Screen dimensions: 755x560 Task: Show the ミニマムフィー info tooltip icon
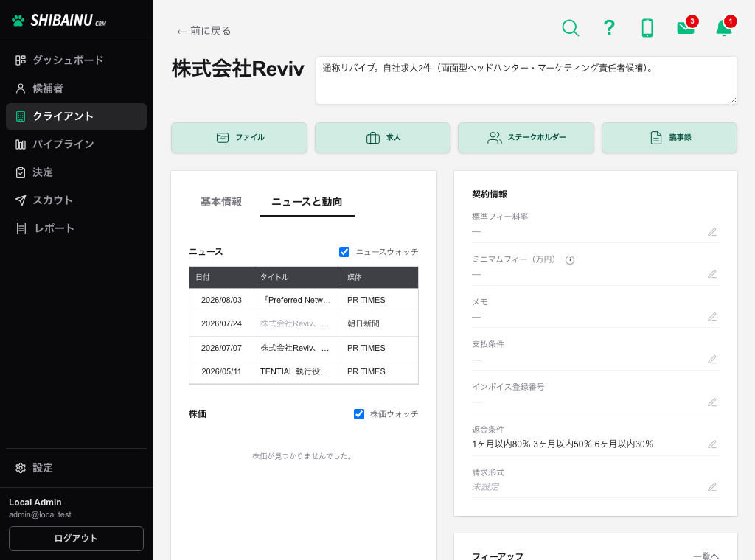[570, 260]
